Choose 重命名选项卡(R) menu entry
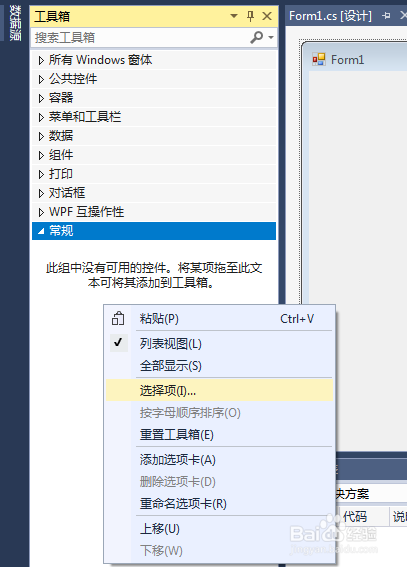407x567 pixels. click(219, 503)
